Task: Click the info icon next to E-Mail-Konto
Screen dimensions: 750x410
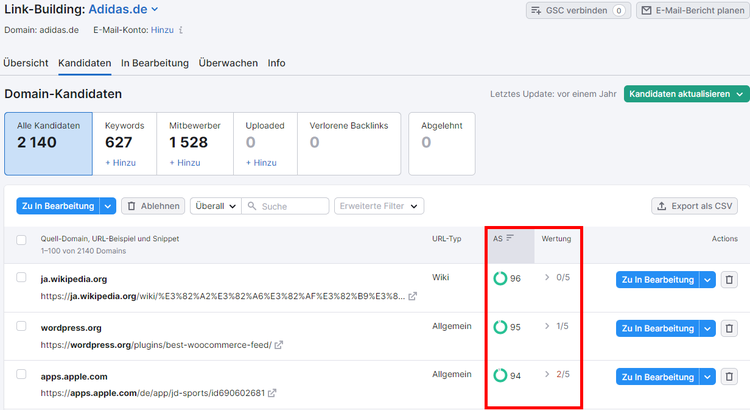Action: pyautogui.click(x=181, y=30)
